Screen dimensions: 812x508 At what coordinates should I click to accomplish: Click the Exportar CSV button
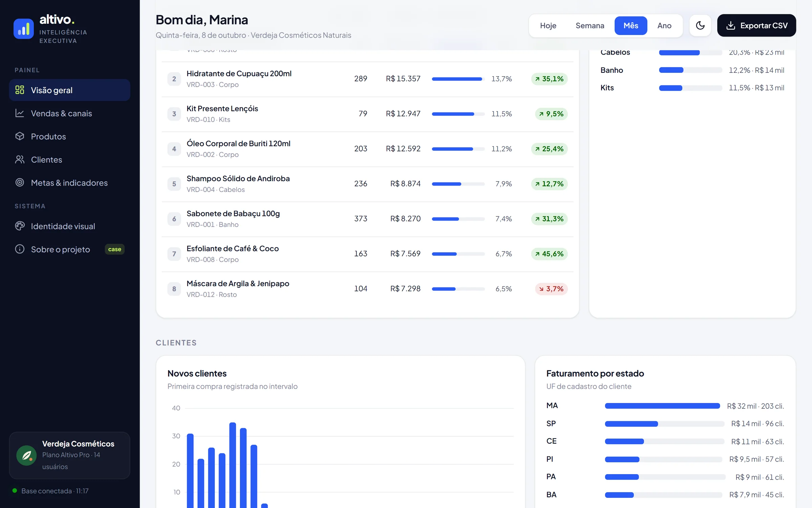[757, 25]
